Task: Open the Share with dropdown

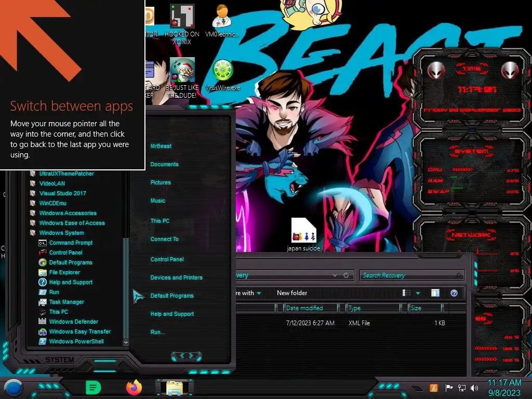Action: [x=249, y=293]
